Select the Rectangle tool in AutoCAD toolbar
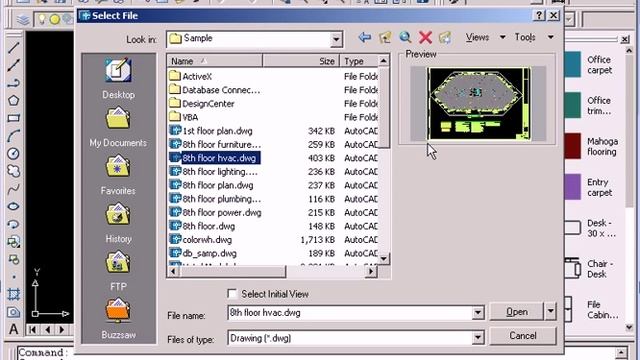This screenshot has height=360, width=640. coord(13,118)
